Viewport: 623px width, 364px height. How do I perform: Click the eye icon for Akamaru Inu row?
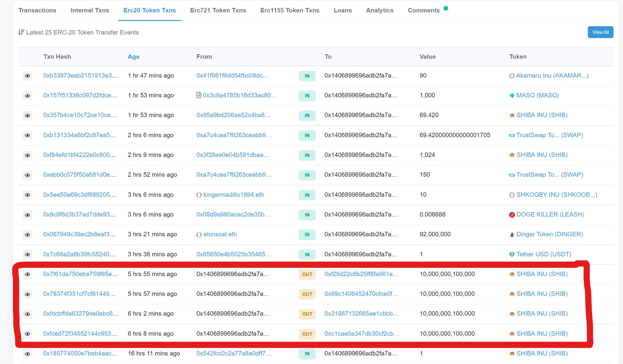point(27,76)
